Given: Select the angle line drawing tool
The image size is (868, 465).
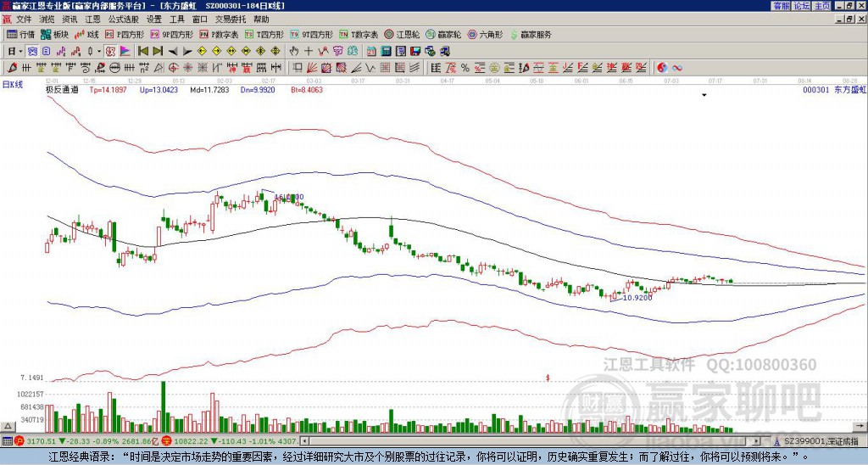Looking at the screenshot, I should (357, 68).
